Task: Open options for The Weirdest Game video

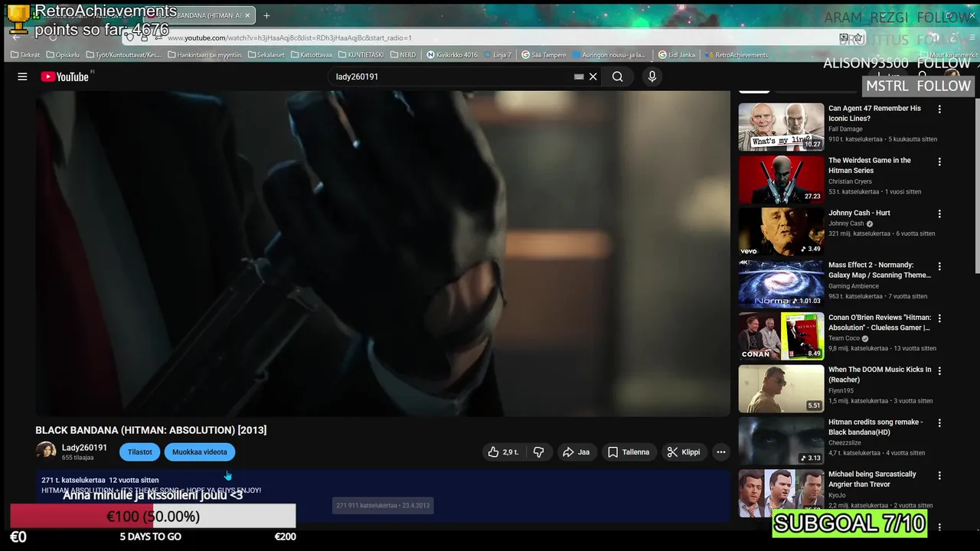Action: [x=939, y=161]
